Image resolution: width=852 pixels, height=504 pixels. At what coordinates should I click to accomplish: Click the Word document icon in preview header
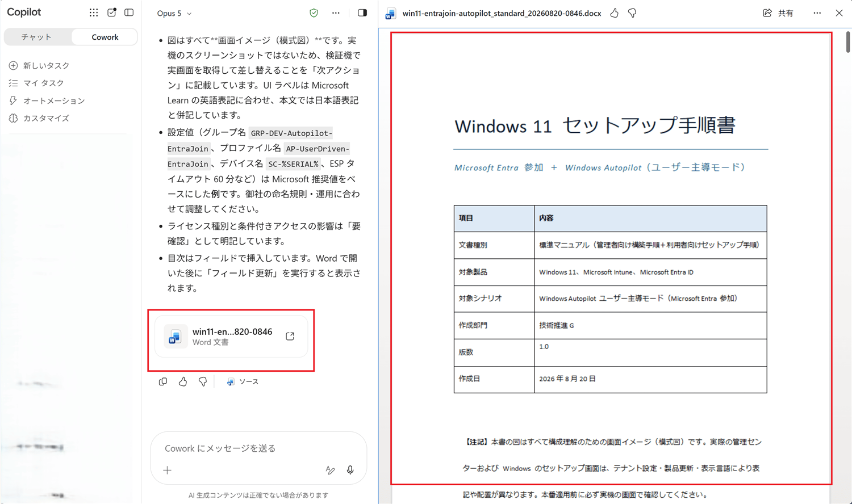pyautogui.click(x=390, y=13)
